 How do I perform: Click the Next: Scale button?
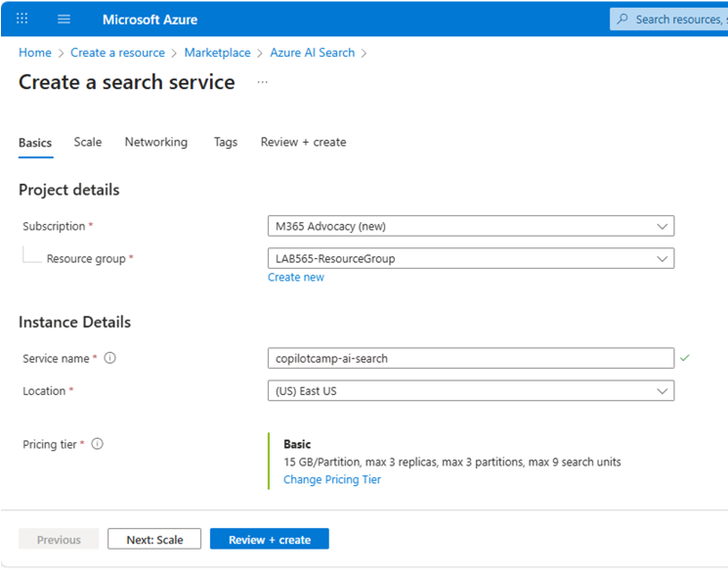pos(154,539)
